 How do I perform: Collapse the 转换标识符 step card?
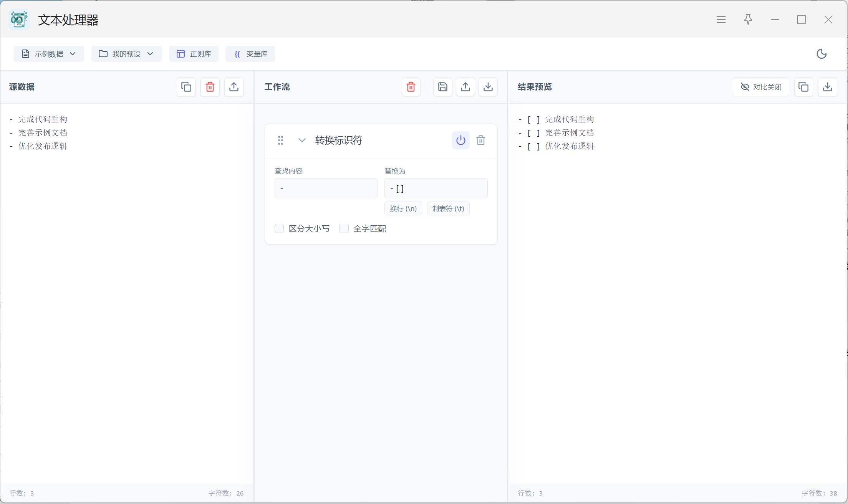(302, 140)
